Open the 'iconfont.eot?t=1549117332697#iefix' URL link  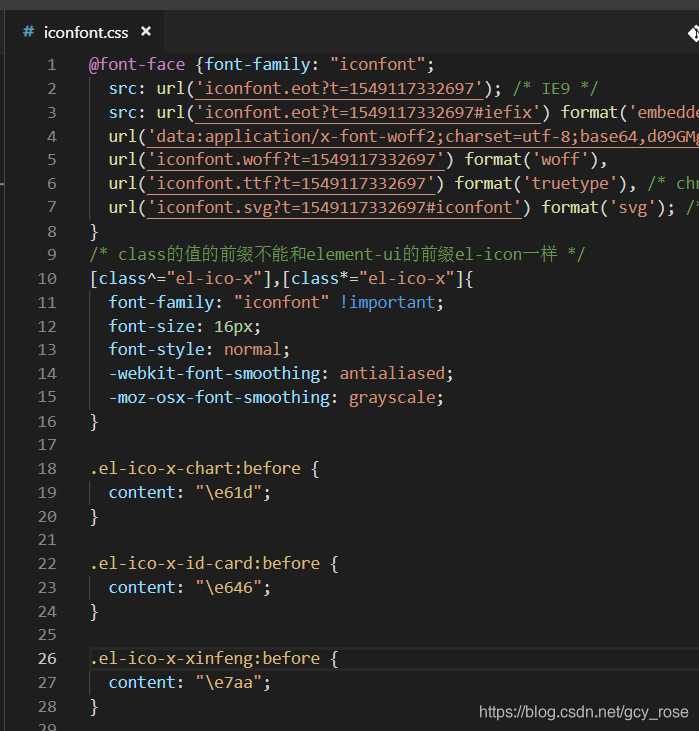(368, 112)
